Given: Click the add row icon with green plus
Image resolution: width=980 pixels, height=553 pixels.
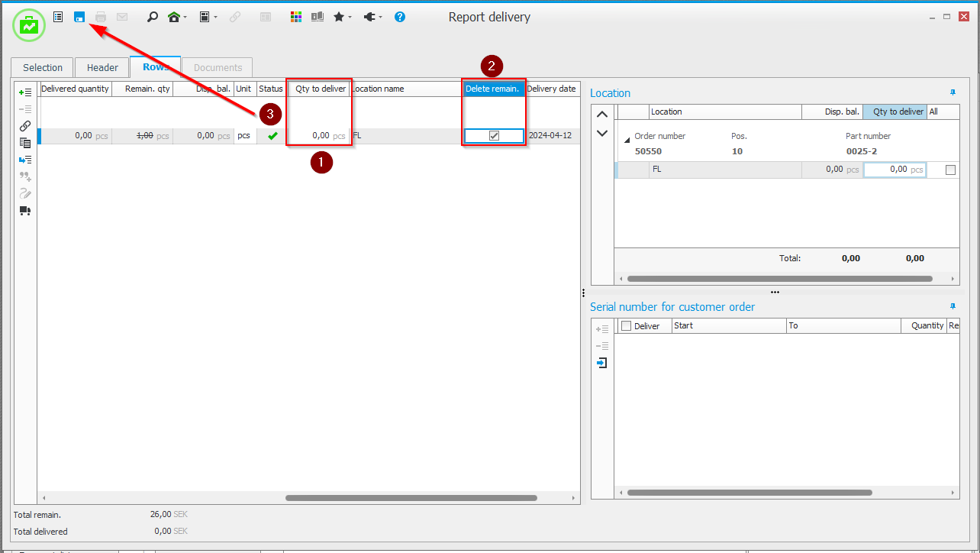Looking at the screenshot, I should click(x=25, y=92).
